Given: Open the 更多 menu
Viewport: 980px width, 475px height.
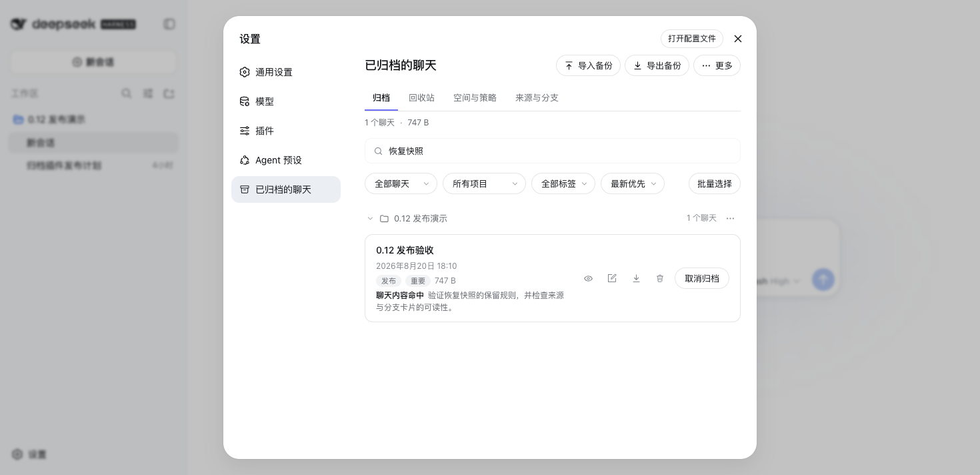Looking at the screenshot, I should pyautogui.click(x=717, y=65).
